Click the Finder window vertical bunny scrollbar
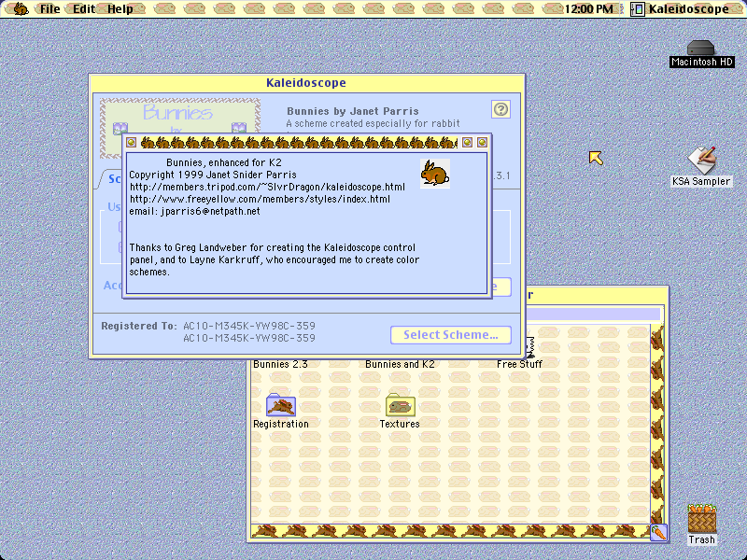Viewport: 747px width, 560px height. coord(657,425)
